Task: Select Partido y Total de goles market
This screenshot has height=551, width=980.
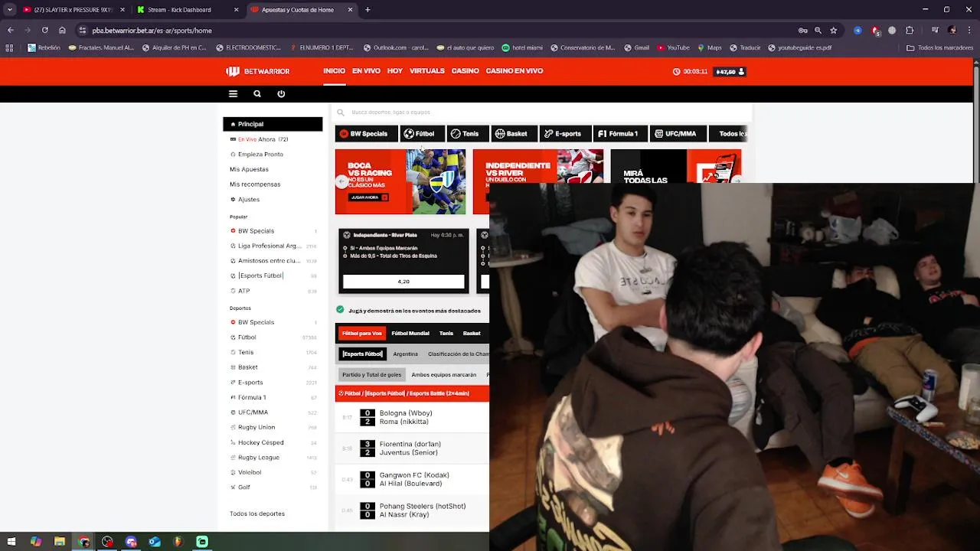Action: [371, 375]
